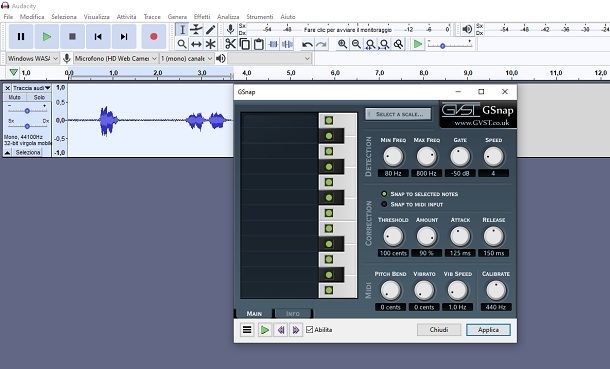610x369 pixels.
Task: Collapse the track with the up arrow
Action: (7, 152)
